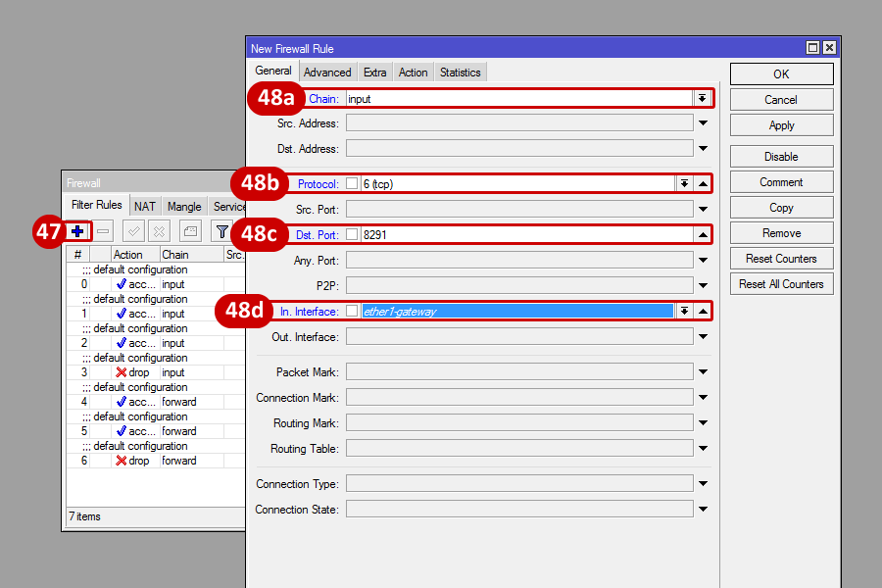Click the Reset All Counters button
The height and width of the screenshot is (588, 882).
pos(781,284)
